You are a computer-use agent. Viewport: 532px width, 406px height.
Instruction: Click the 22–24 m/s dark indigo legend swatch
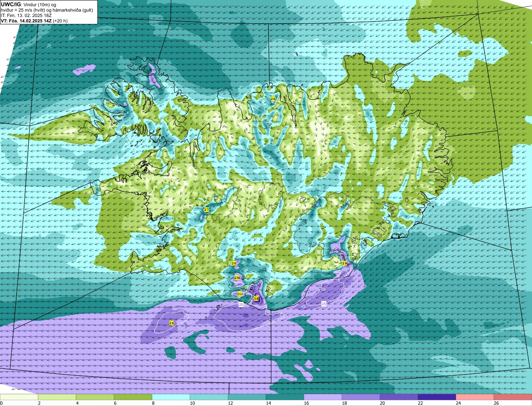437,397
